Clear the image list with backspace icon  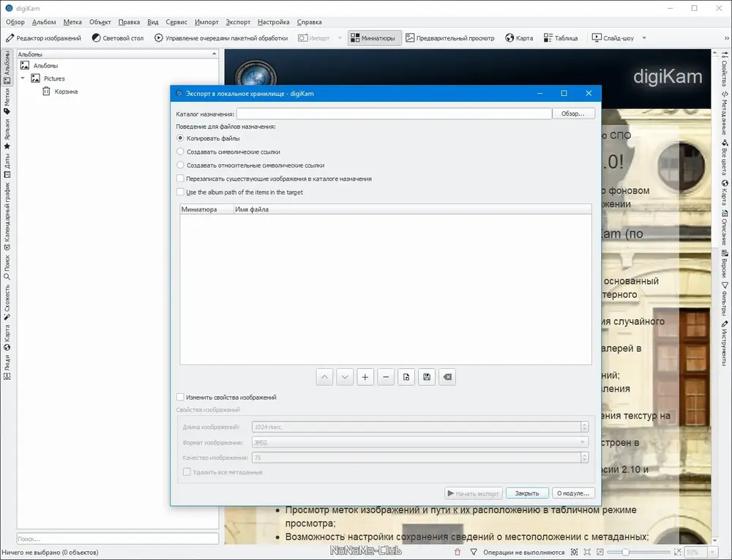pos(447,377)
